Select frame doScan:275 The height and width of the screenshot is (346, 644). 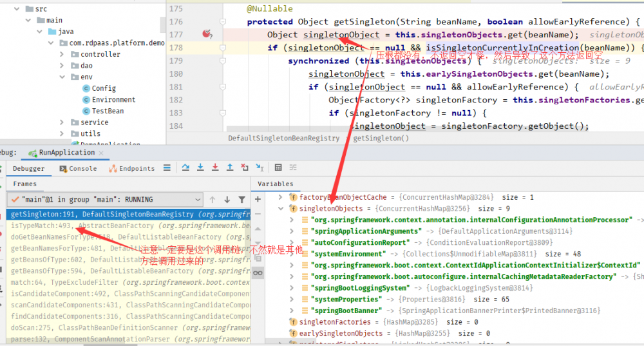128,327
